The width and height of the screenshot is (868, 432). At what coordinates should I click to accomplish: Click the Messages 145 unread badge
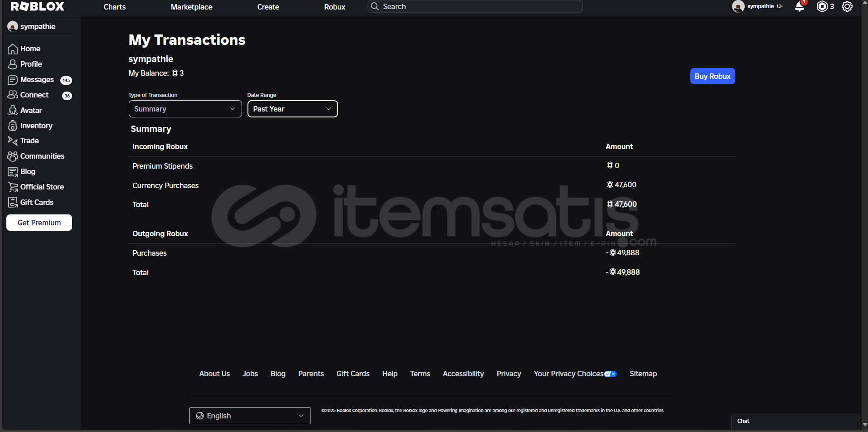66,80
